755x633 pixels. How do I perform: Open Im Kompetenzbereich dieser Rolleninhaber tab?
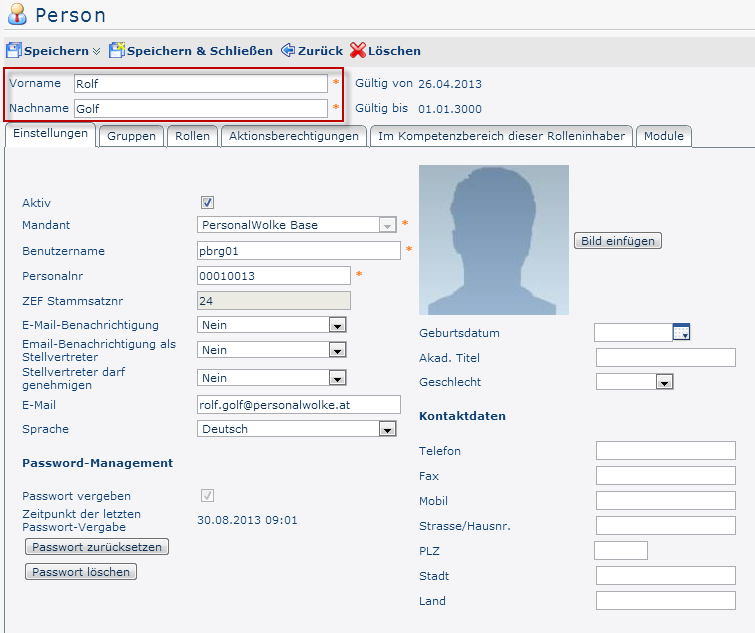501,136
